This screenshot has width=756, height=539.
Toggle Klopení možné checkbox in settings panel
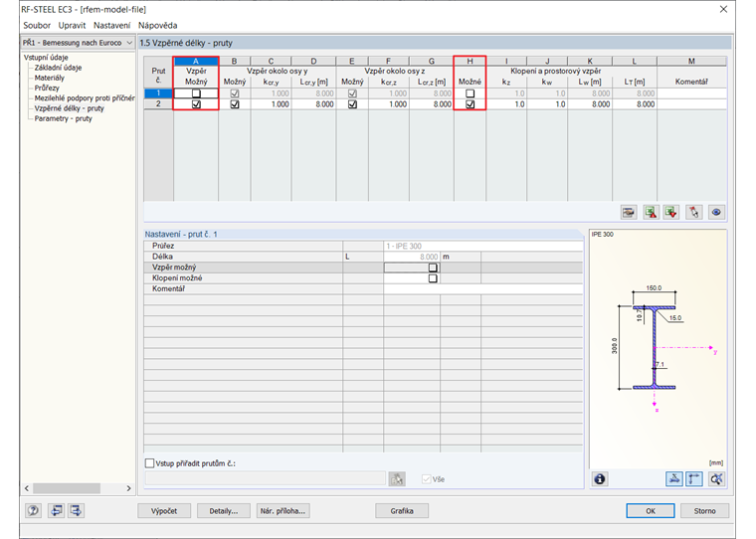pyautogui.click(x=433, y=278)
